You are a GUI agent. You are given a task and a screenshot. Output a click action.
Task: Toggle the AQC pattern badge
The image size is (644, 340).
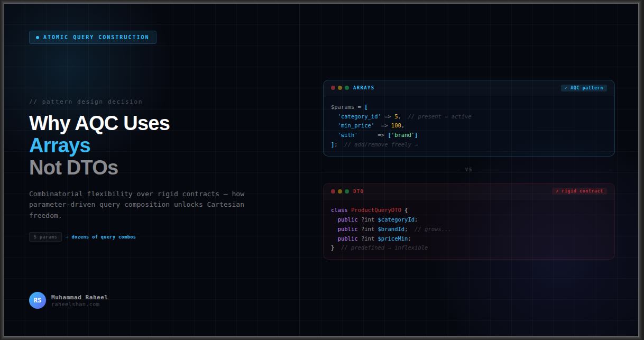(583, 88)
